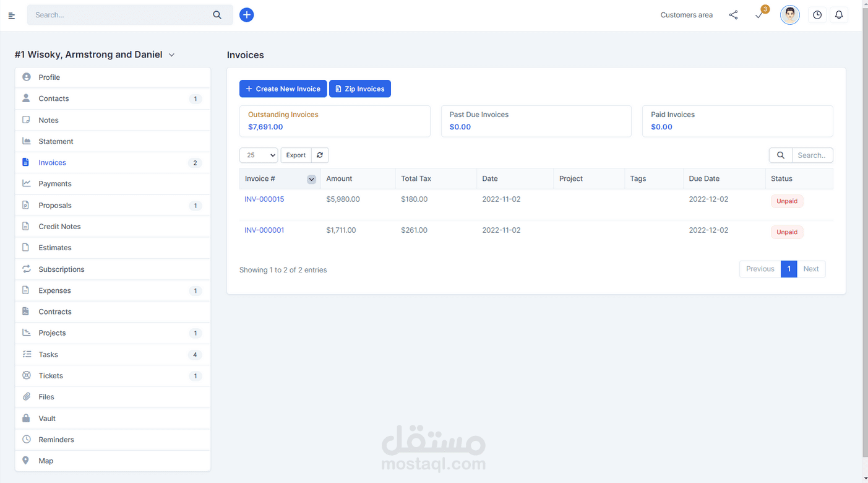The image size is (868, 483).
Task: Click the Contracts file icon
Action: coord(26,311)
